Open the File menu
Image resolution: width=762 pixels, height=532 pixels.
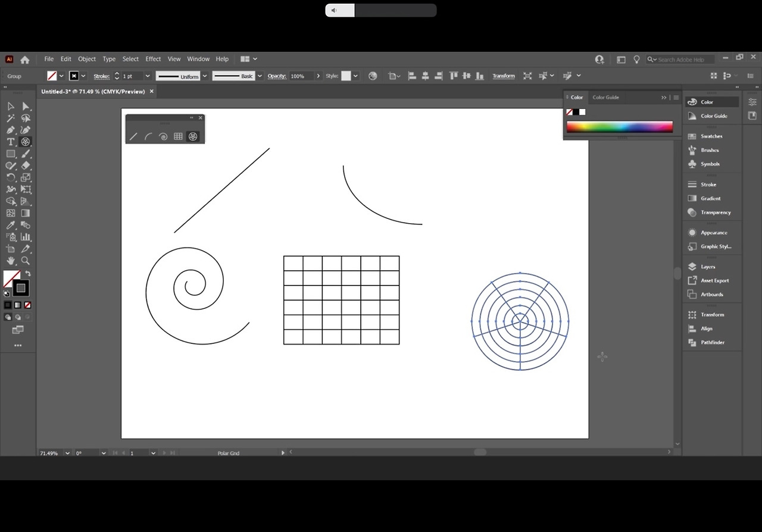[x=49, y=59]
